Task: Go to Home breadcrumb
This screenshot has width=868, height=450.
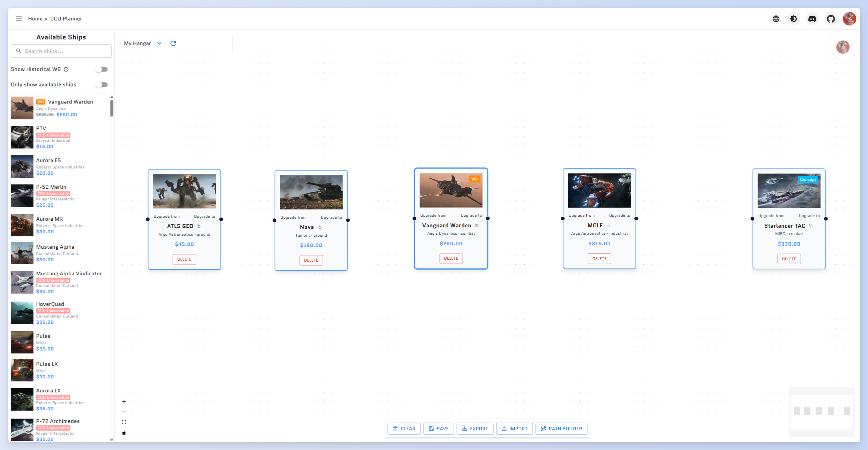Action: [35, 19]
